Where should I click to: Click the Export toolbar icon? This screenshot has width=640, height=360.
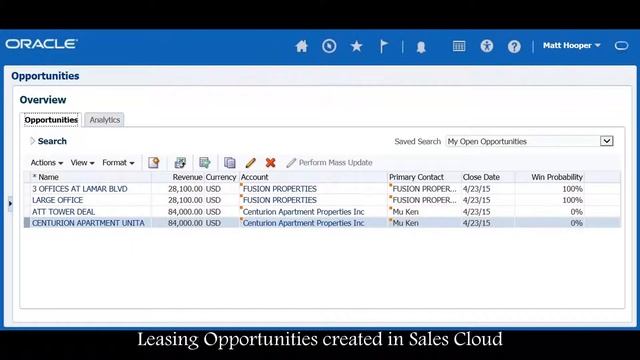[x=204, y=162]
